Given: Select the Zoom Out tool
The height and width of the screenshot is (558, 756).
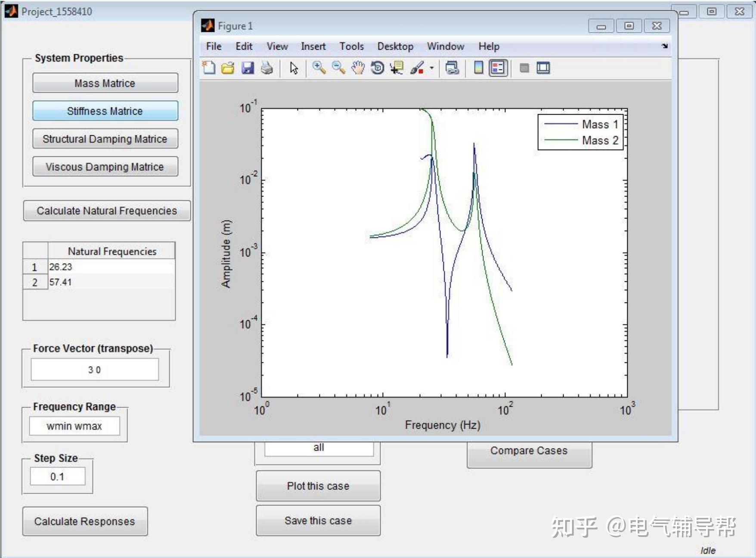Looking at the screenshot, I should pos(337,68).
